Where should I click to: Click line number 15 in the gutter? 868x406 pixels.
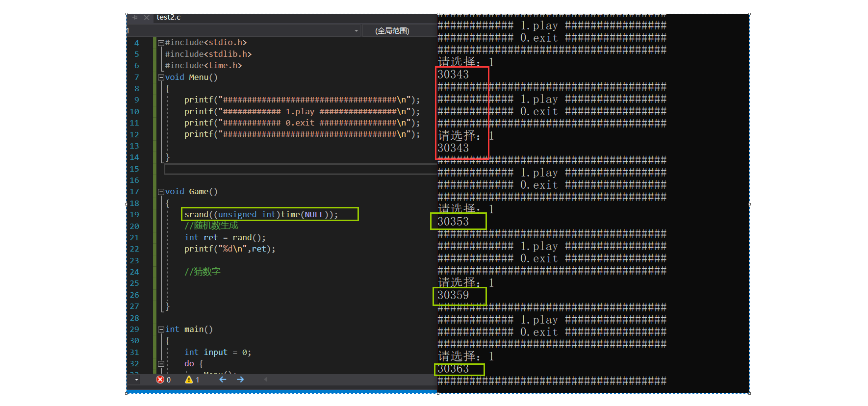[134, 169]
